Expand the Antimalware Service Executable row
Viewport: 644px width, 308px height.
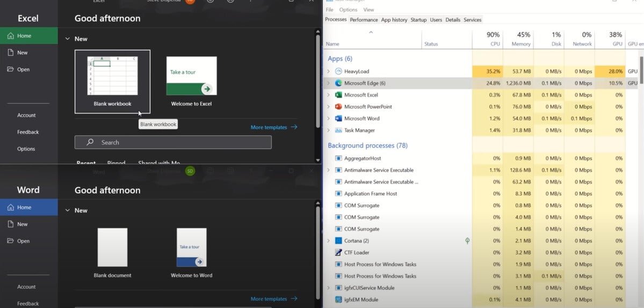tap(328, 170)
